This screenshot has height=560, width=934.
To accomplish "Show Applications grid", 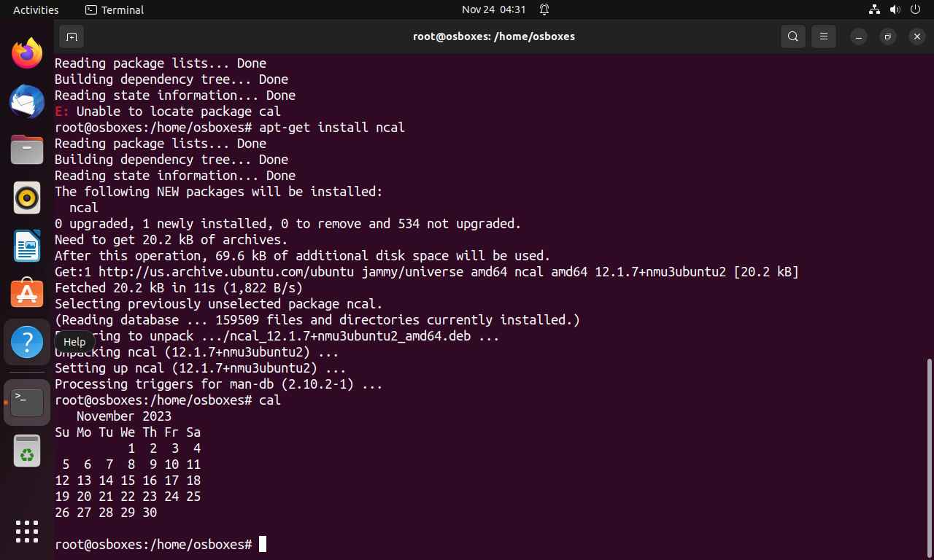I will 27,531.
